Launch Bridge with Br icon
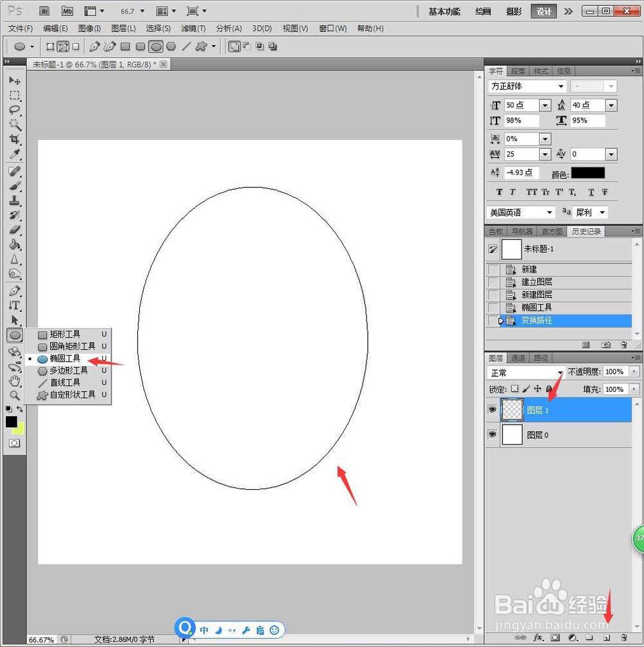Viewport: 644px width, 647px height. point(44,11)
